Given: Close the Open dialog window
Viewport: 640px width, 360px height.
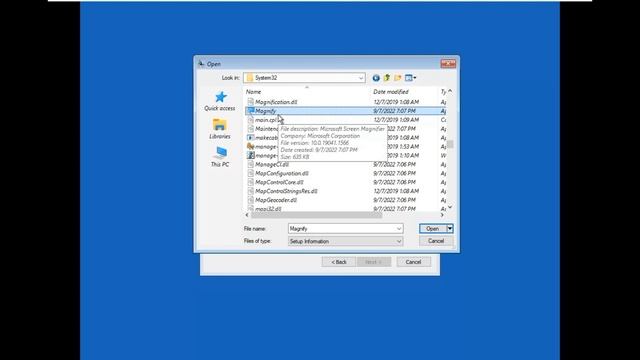Looking at the screenshot, I should pos(448,64).
